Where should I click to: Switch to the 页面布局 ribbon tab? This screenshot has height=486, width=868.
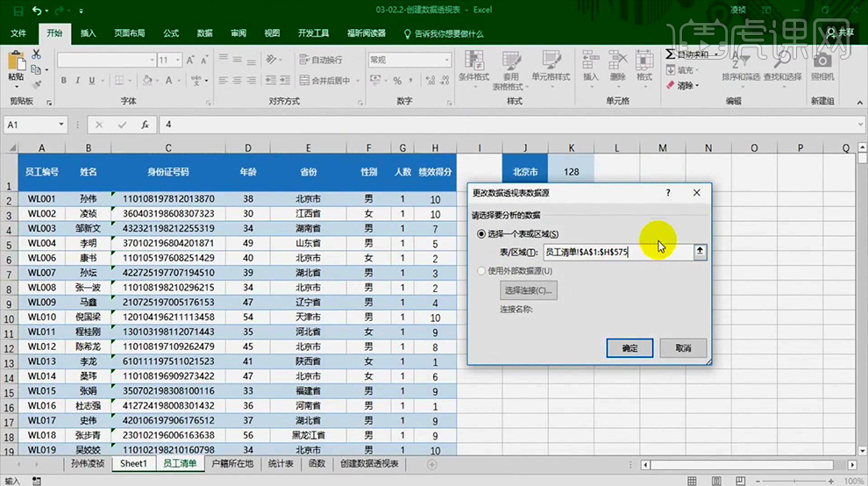[x=130, y=34]
